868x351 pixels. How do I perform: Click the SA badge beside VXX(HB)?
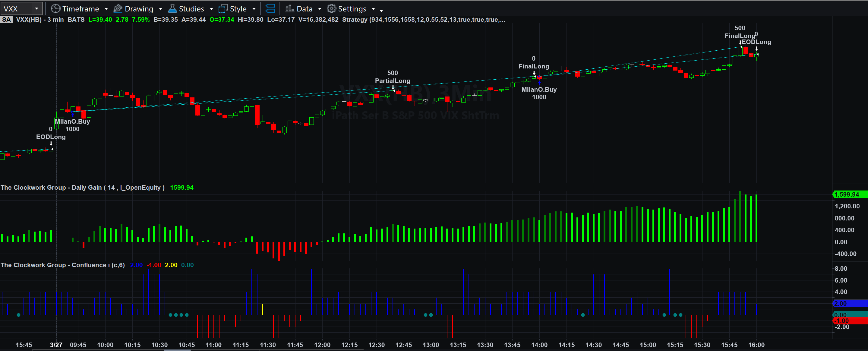click(6, 20)
